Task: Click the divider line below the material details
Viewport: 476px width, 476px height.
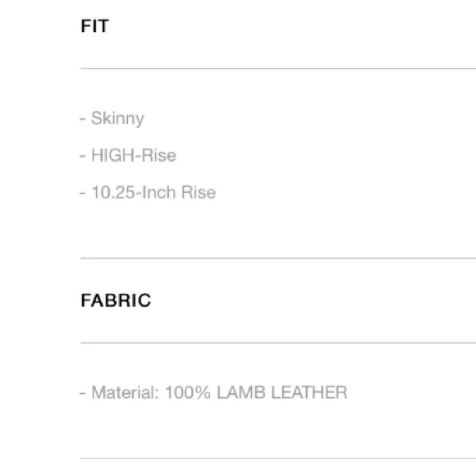Action: point(278,458)
